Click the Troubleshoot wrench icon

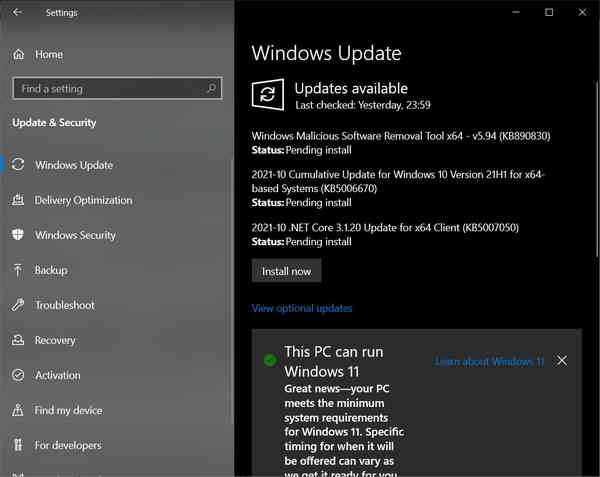(18, 305)
